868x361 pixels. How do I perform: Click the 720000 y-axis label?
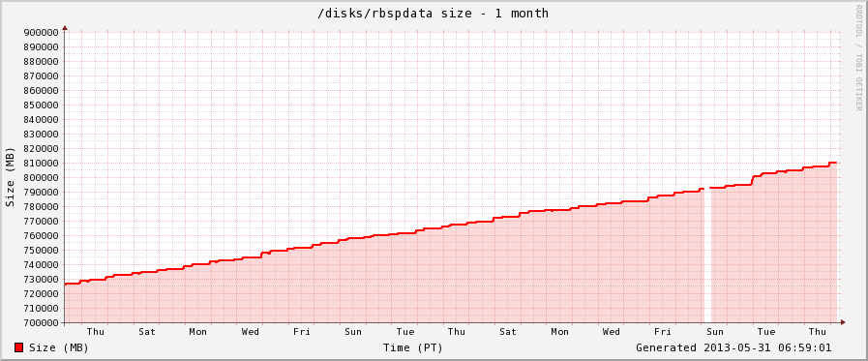click(x=41, y=294)
